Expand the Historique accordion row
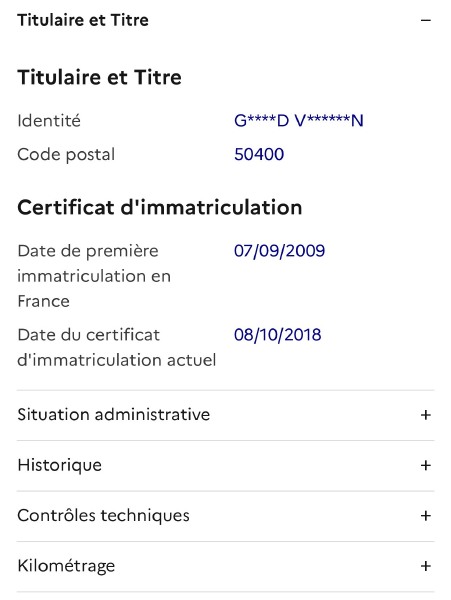Image resolution: width=451 pixels, height=600 pixels. (225, 466)
